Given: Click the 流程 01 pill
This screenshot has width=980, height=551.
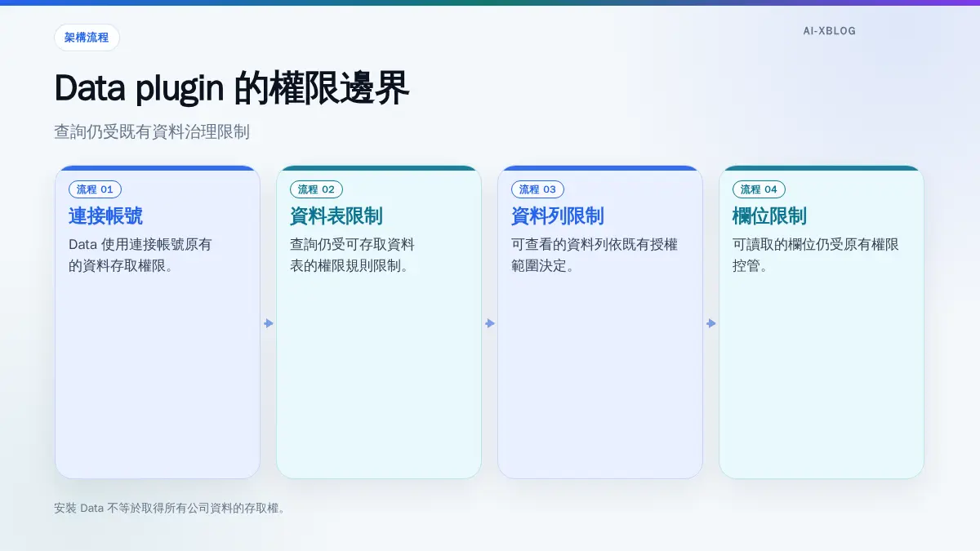Looking at the screenshot, I should 95,189.
